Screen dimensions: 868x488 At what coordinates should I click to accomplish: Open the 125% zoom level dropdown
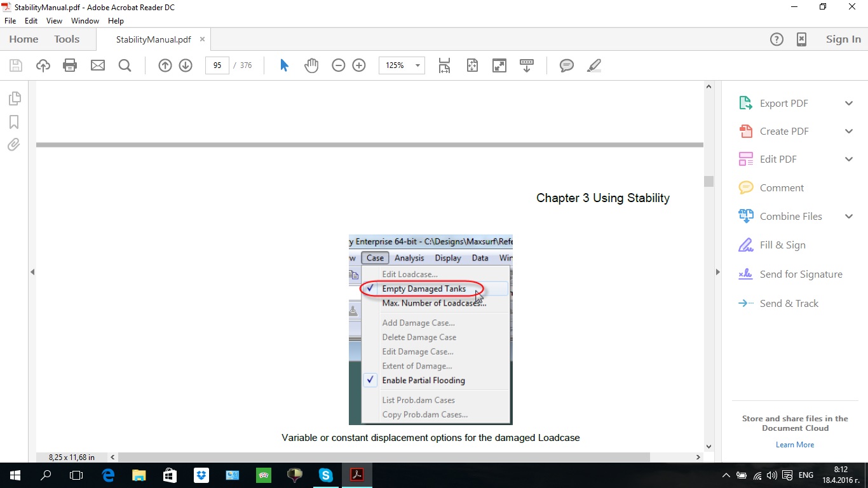pyautogui.click(x=417, y=65)
